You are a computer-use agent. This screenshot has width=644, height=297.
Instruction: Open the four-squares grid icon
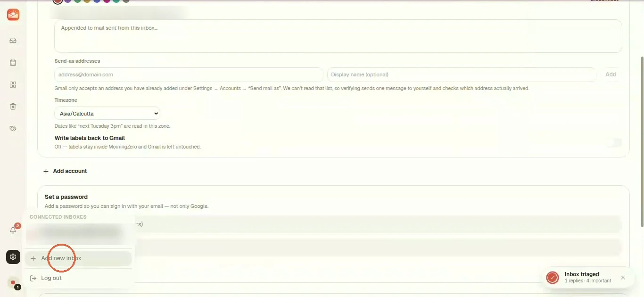[13, 84]
